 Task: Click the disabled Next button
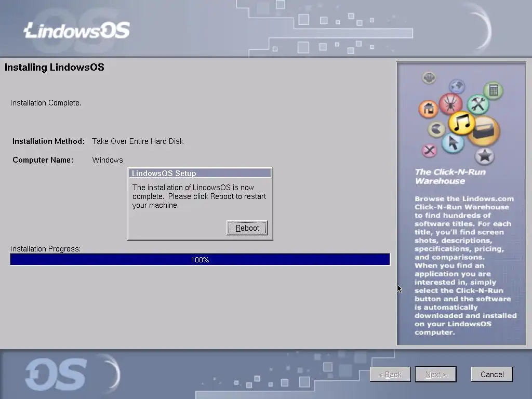pyautogui.click(x=436, y=374)
